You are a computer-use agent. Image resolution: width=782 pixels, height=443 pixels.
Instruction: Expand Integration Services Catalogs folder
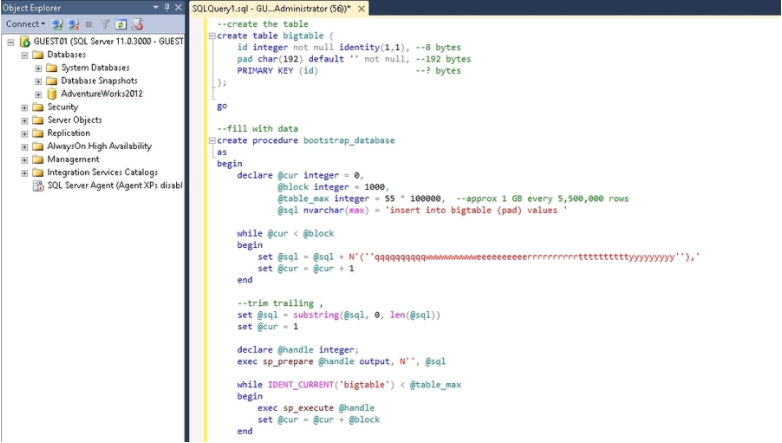24,173
